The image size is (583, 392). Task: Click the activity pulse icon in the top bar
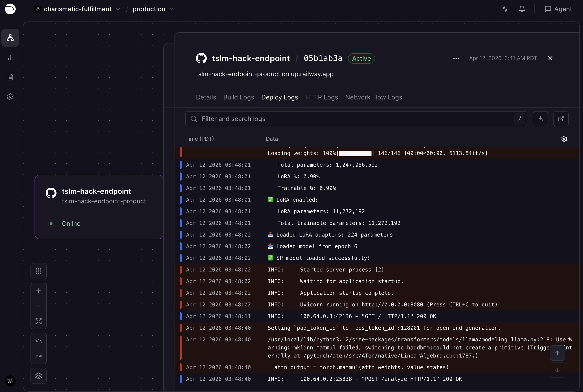tap(505, 9)
